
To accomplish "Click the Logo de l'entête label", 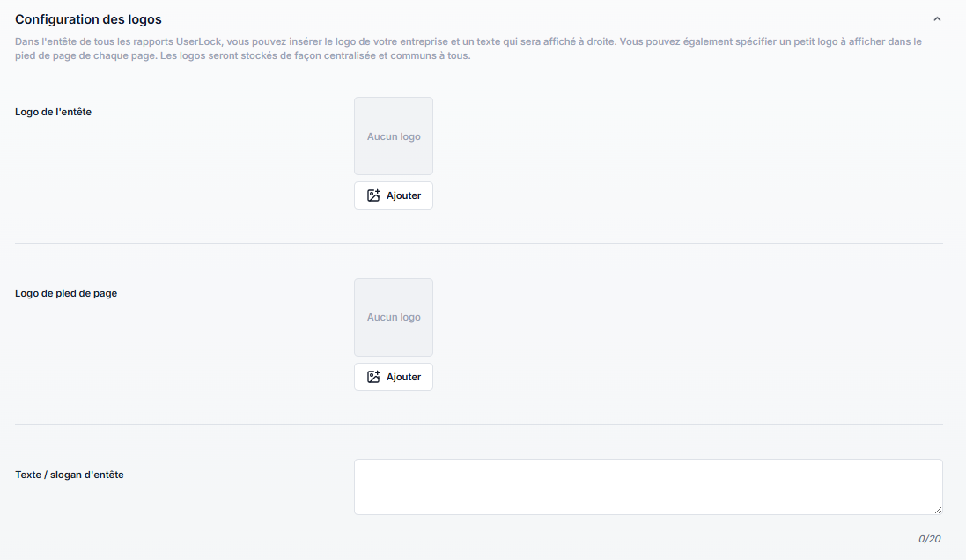I will tap(54, 112).
